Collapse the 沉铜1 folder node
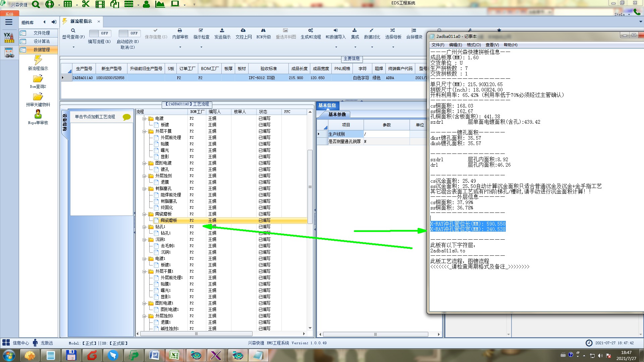 (x=144, y=240)
